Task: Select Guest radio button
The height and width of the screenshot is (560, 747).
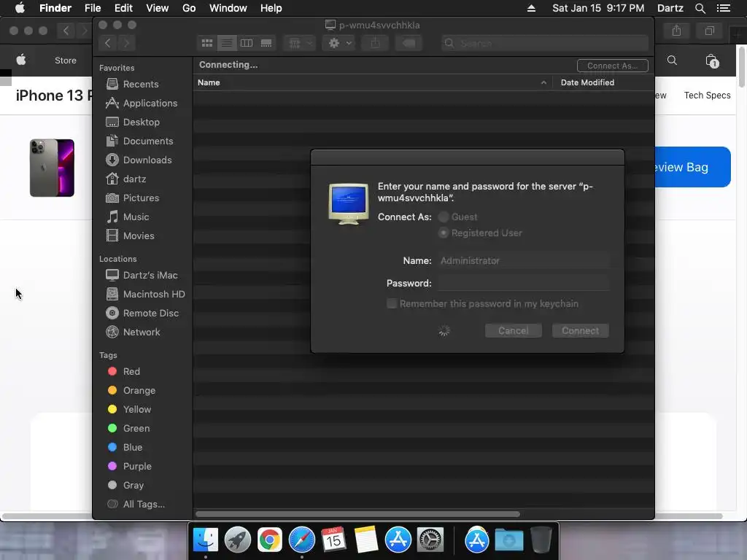Action: [444, 217]
